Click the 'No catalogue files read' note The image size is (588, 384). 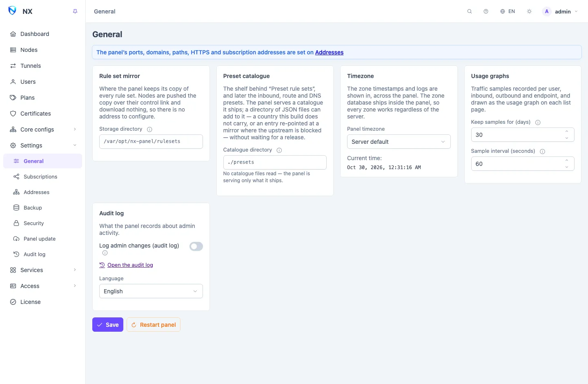point(267,177)
